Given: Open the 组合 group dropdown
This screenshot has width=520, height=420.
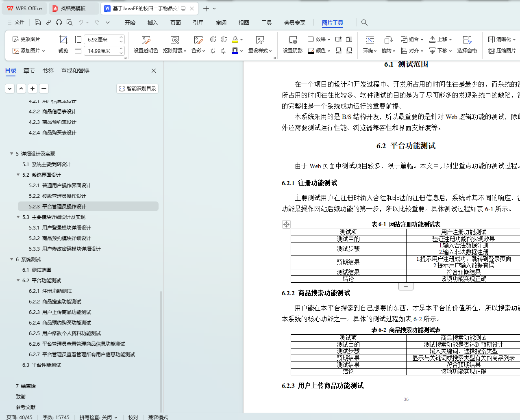Looking at the screenshot, I should (x=412, y=39).
